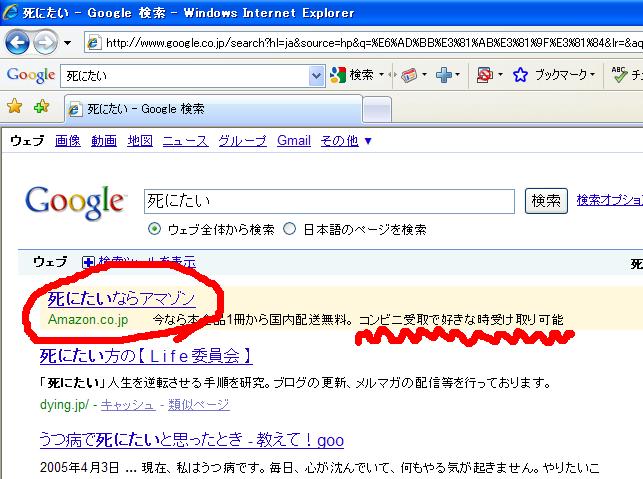Click the Internet Explorer title bar icon
The image size is (643, 479).
(x=11, y=12)
